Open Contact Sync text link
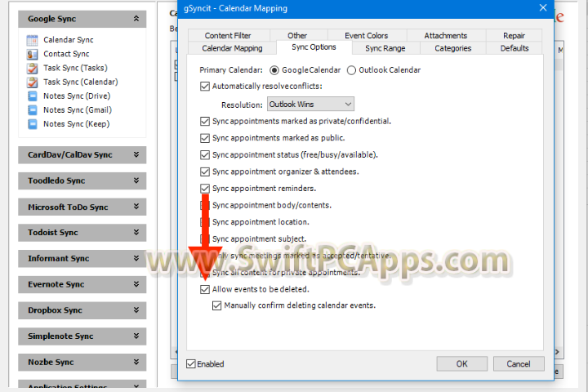 [x=66, y=54]
